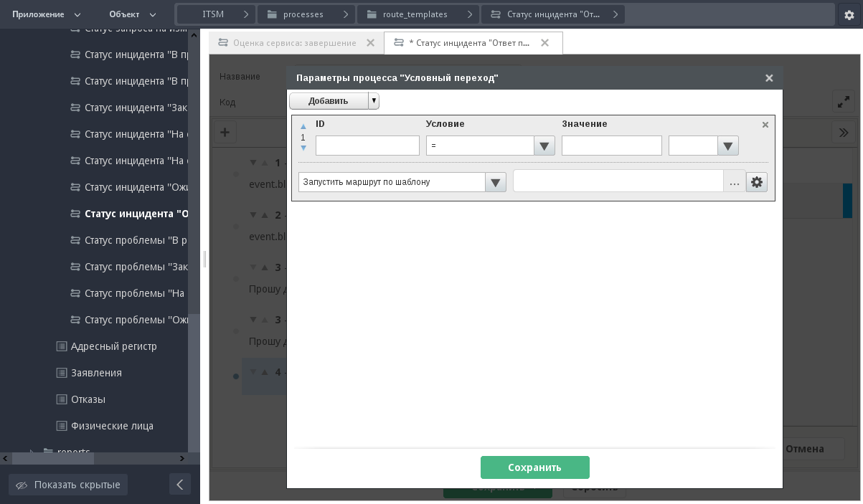Close the 'Оценка сервиса: завершение' tab
863x504 pixels.
click(x=370, y=43)
